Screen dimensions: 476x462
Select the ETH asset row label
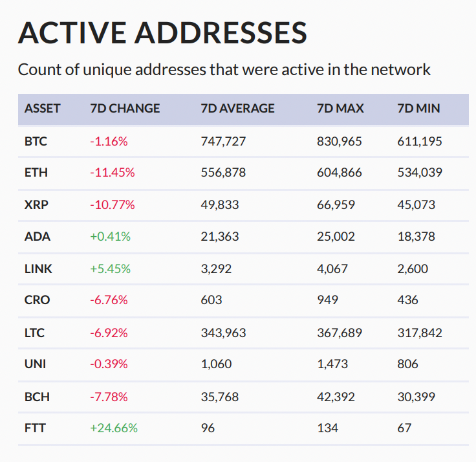coord(36,173)
